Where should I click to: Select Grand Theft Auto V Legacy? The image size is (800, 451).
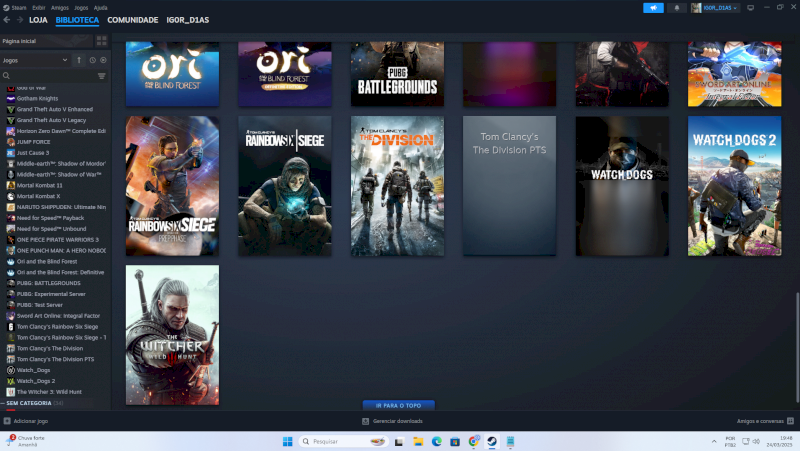tap(56, 120)
